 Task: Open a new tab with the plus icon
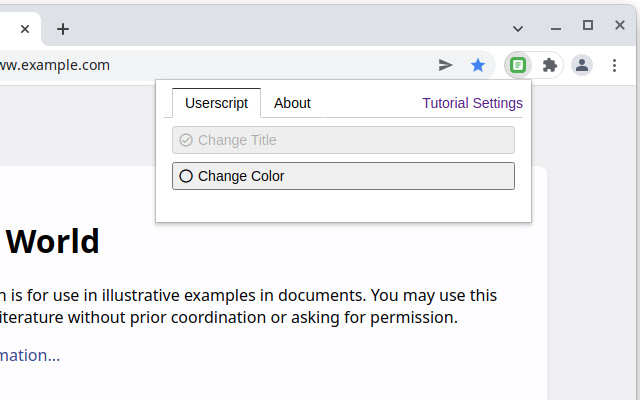63,29
